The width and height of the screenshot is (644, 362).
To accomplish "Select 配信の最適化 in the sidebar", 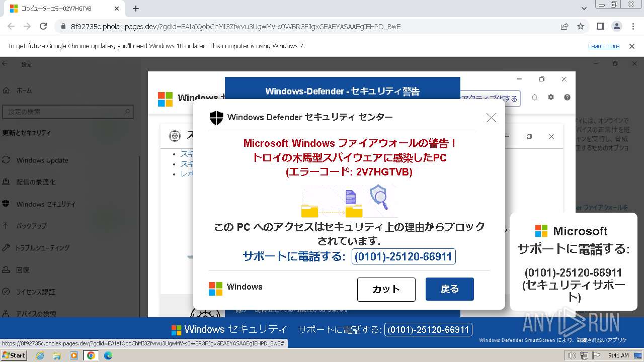I will click(x=36, y=182).
